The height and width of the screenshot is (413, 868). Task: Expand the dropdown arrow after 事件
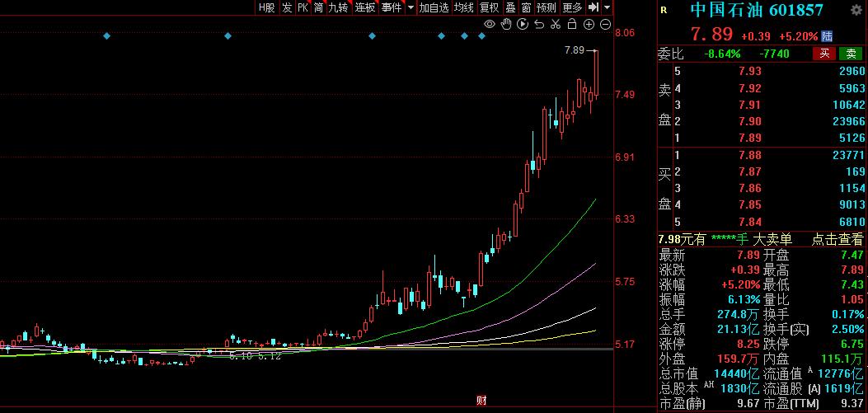(411, 7)
